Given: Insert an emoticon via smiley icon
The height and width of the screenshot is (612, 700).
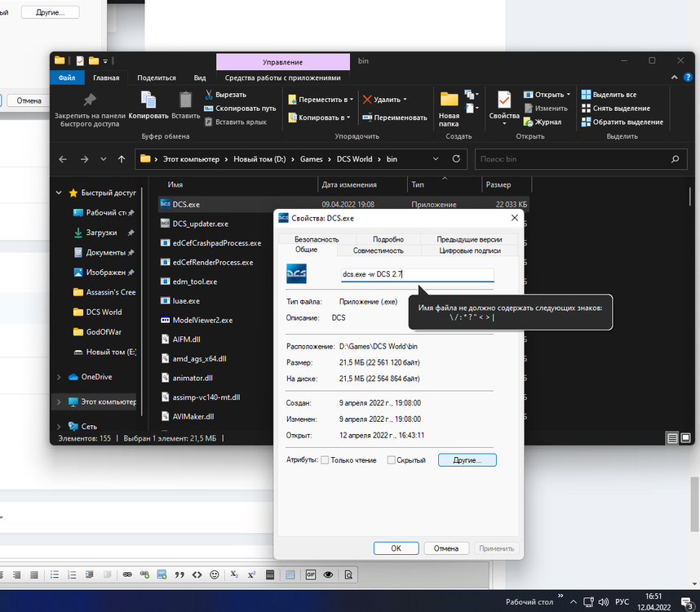Looking at the screenshot, I should (x=215, y=574).
